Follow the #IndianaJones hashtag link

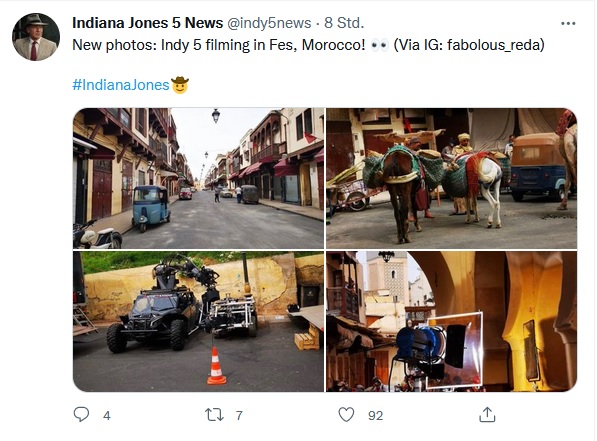(121, 85)
